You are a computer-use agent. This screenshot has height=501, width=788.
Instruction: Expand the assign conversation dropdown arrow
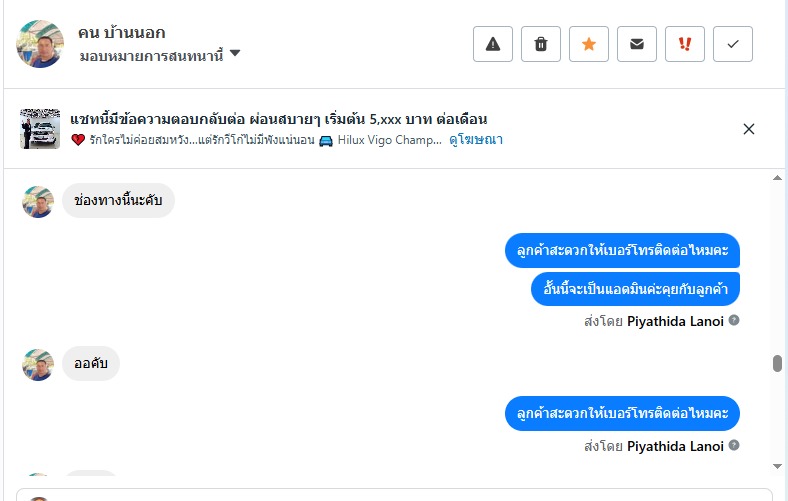click(235, 54)
